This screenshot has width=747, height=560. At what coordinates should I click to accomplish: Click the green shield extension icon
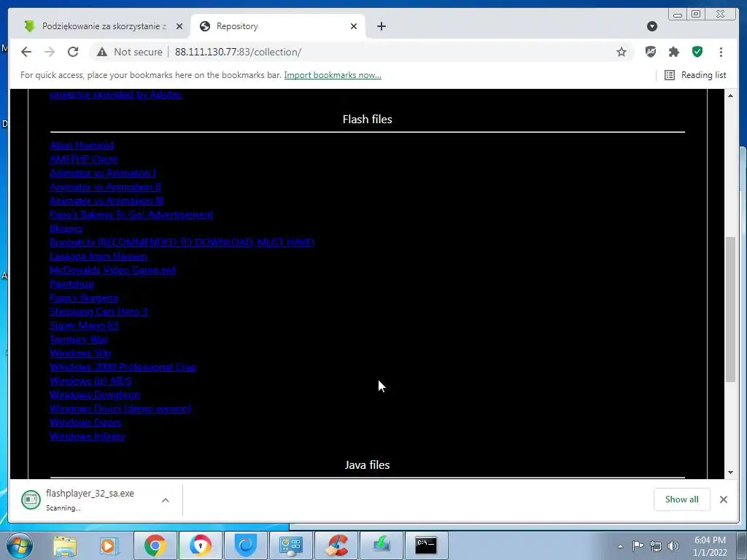(697, 52)
